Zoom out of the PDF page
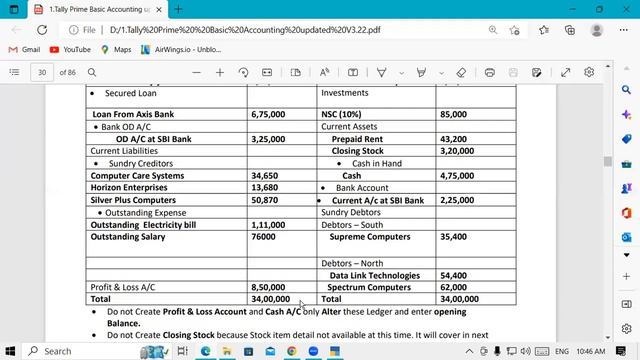Image resolution: width=640 pixels, height=360 pixels. [x=196, y=72]
